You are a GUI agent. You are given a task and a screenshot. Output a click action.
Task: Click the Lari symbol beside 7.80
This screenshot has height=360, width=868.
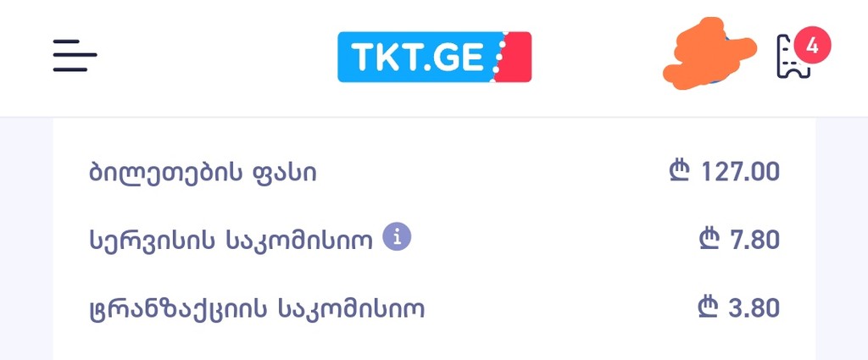pyautogui.click(x=709, y=240)
